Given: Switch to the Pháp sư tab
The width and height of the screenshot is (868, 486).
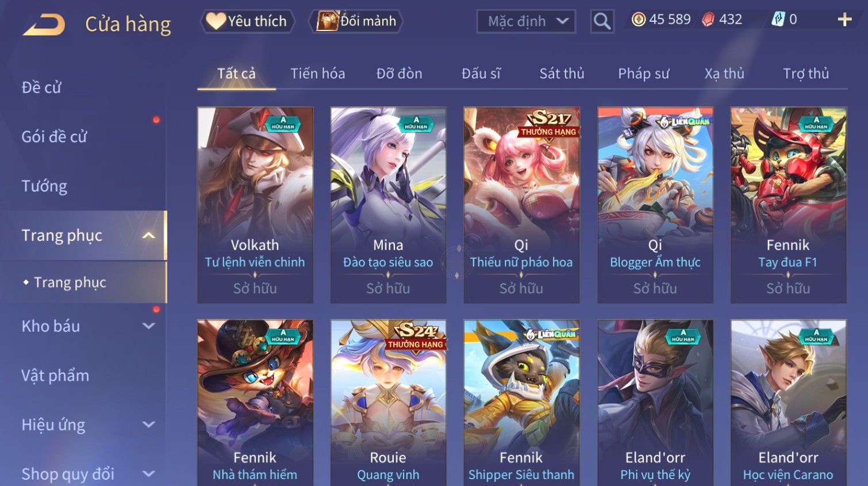Looking at the screenshot, I should (x=643, y=74).
